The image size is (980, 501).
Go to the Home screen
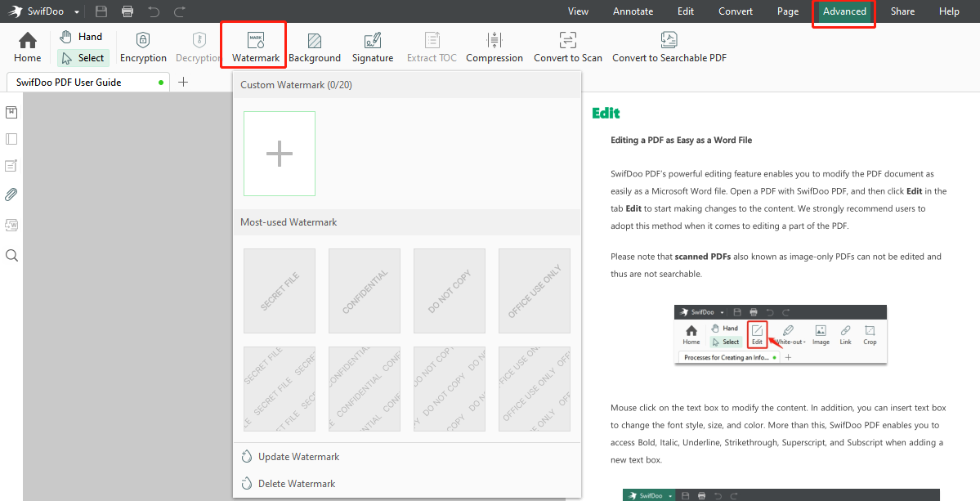28,48
